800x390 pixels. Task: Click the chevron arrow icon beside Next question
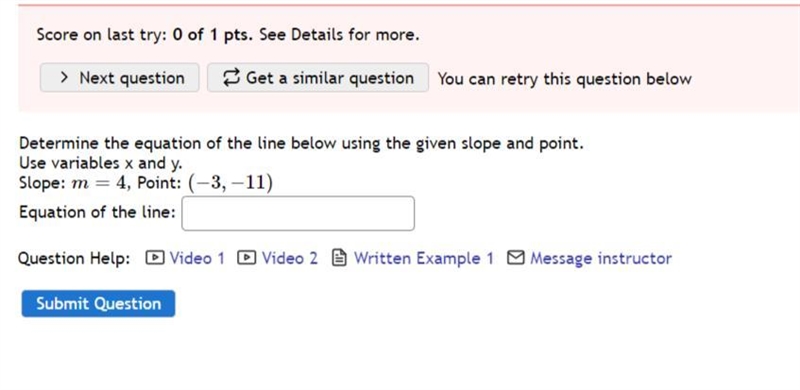[x=64, y=78]
